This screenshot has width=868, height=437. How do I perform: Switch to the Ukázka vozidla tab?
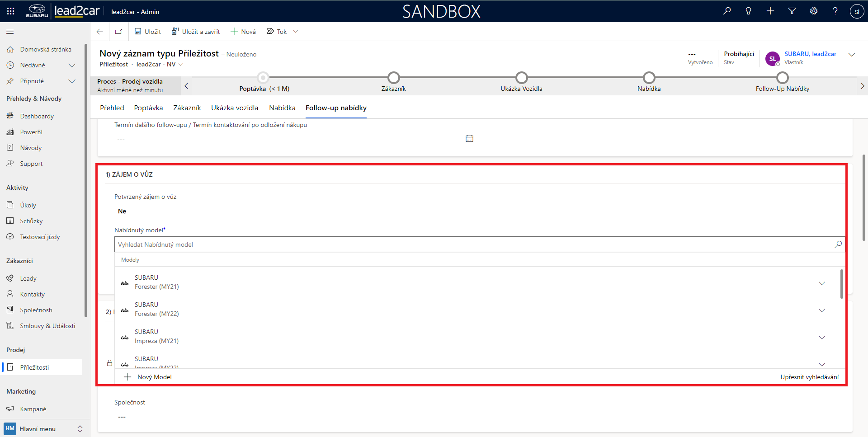point(235,108)
